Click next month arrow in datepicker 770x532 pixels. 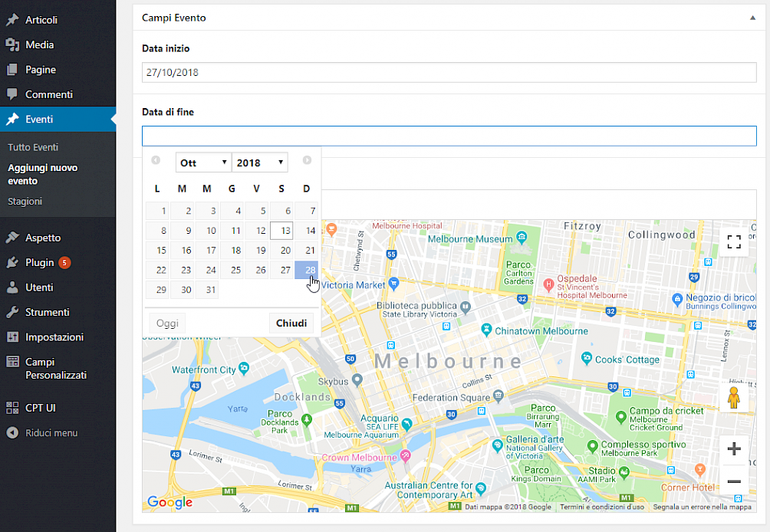(307, 160)
